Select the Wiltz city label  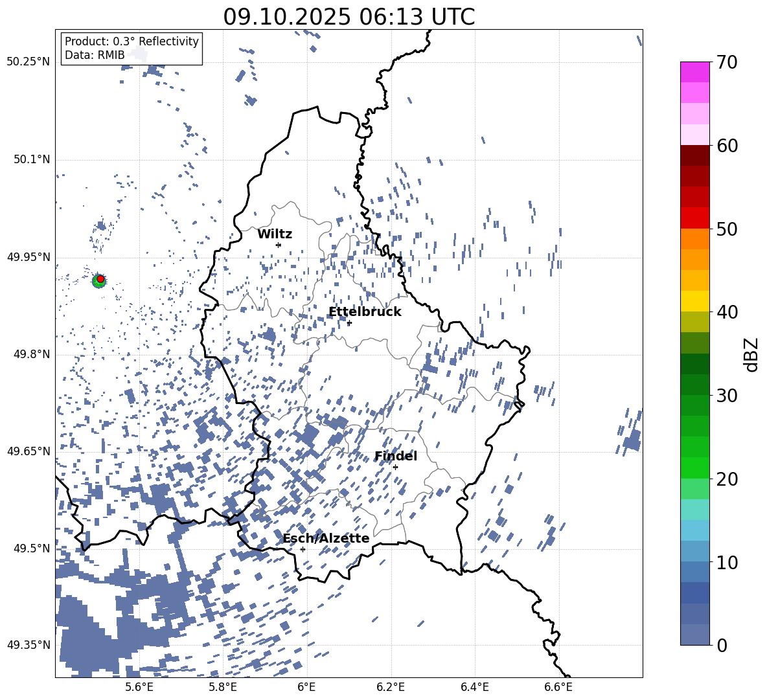(x=275, y=234)
